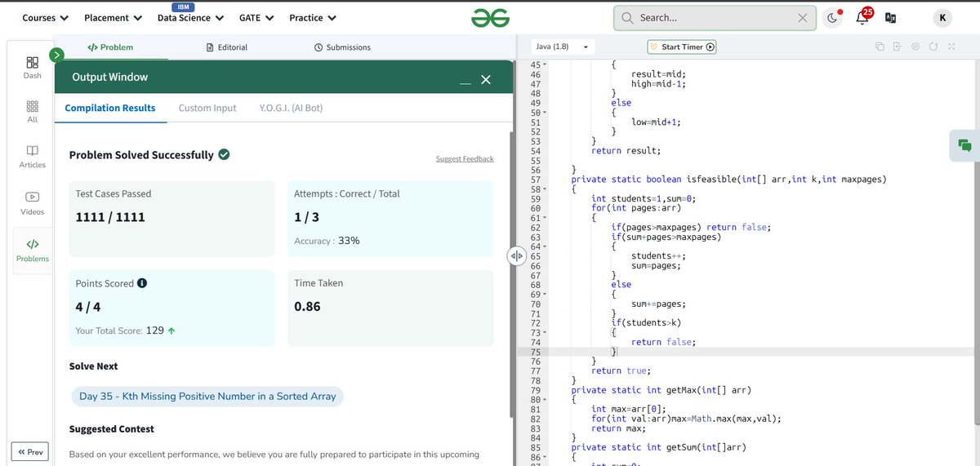Open the notifications bell
Screen dimensions: 980x466
pyautogui.click(x=863, y=17)
